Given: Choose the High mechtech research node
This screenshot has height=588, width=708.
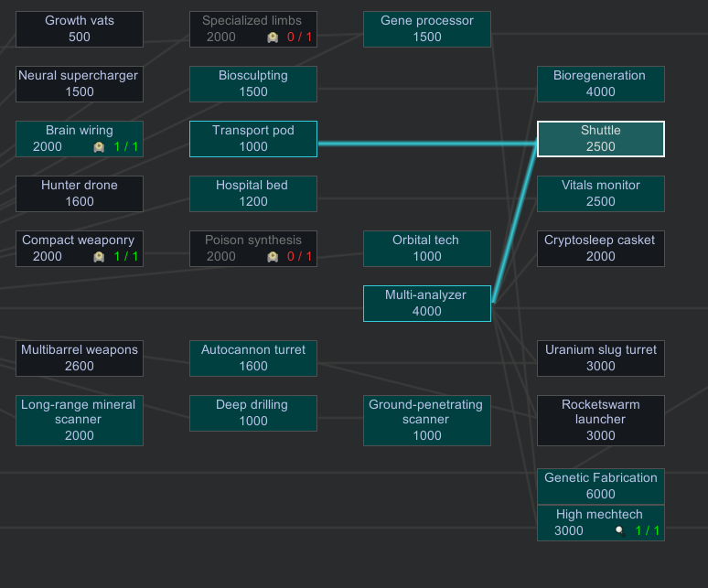Looking at the screenshot, I should [601, 523].
